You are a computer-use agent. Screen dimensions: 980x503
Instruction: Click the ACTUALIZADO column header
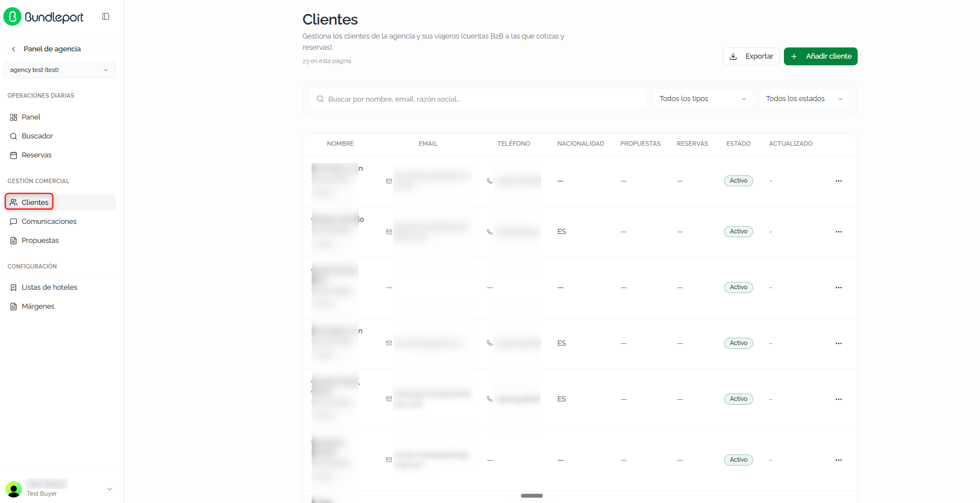coord(791,143)
